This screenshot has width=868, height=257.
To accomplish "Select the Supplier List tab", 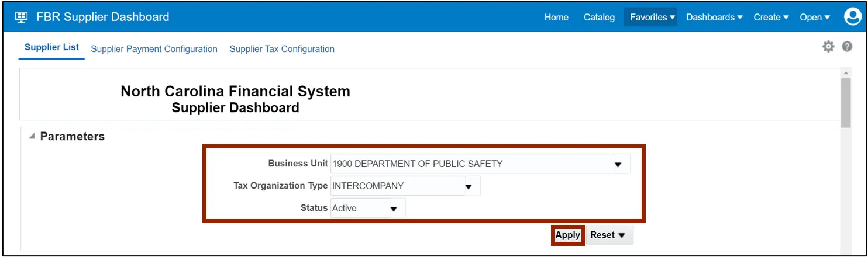I will tap(51, 47).
